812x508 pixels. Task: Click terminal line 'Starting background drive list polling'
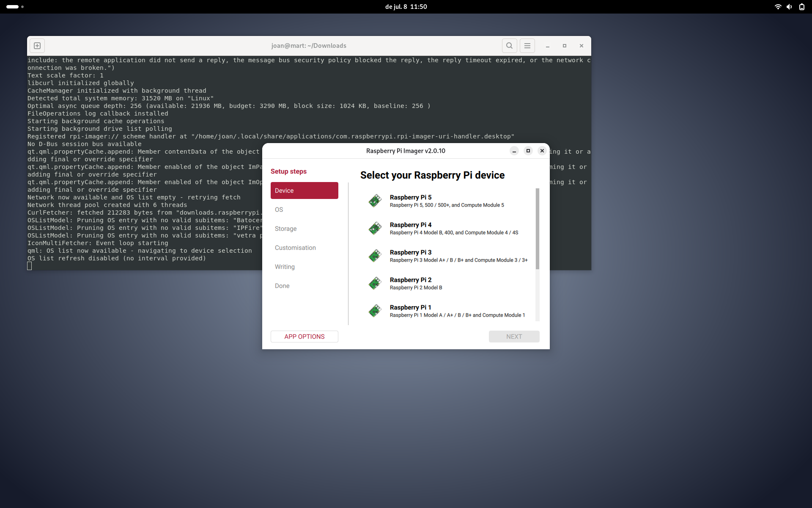[100, 129]
